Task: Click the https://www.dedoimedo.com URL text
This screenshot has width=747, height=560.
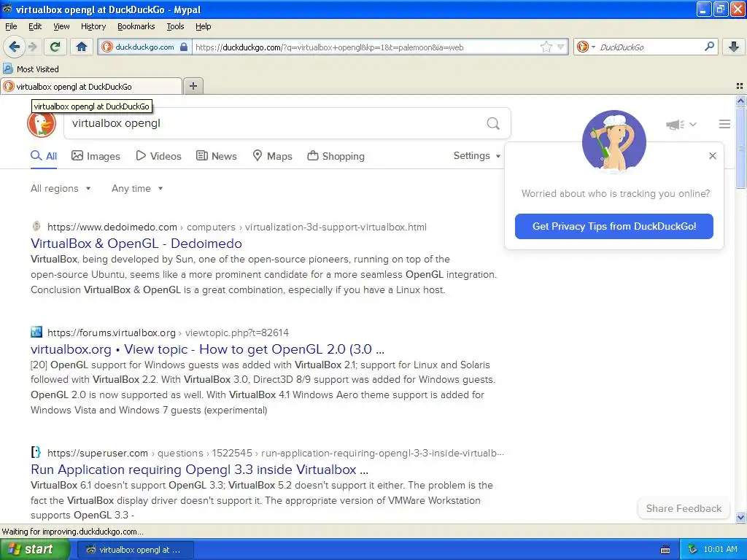Action: [112, 227]
